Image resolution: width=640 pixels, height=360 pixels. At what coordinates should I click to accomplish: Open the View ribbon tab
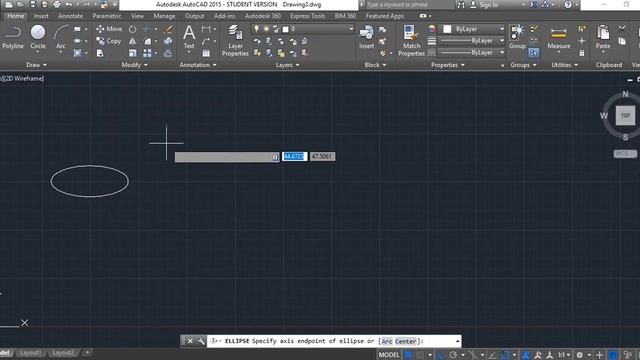click(x=137, y=16)
